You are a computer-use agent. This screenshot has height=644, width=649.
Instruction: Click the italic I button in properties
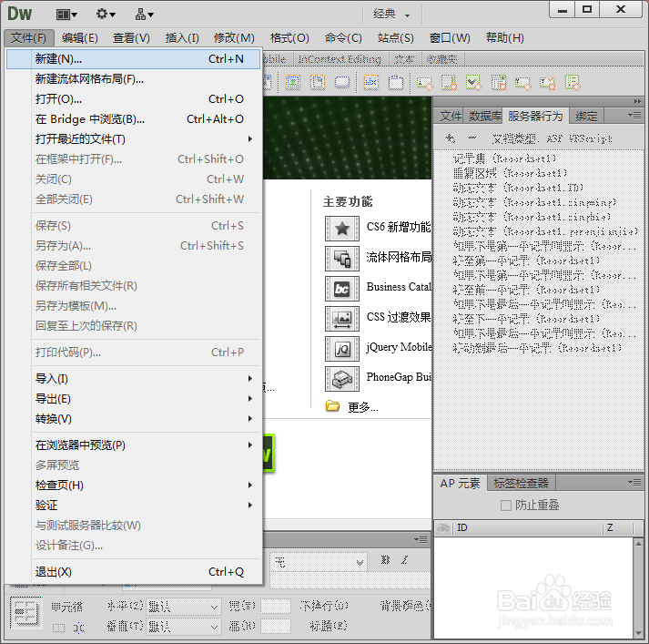[404, 560]
